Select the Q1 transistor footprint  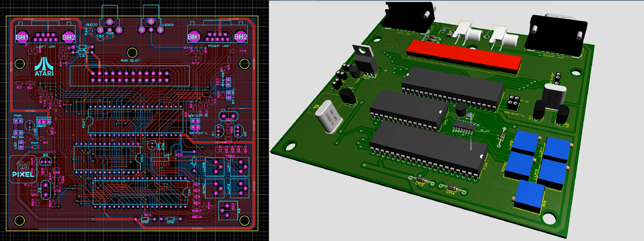point(219,130)
